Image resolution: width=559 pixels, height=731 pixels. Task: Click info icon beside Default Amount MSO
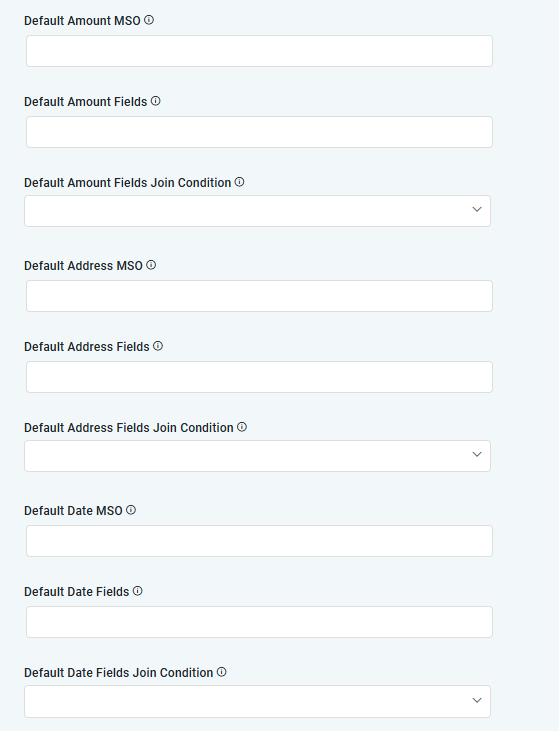click(x=149, y=20)
